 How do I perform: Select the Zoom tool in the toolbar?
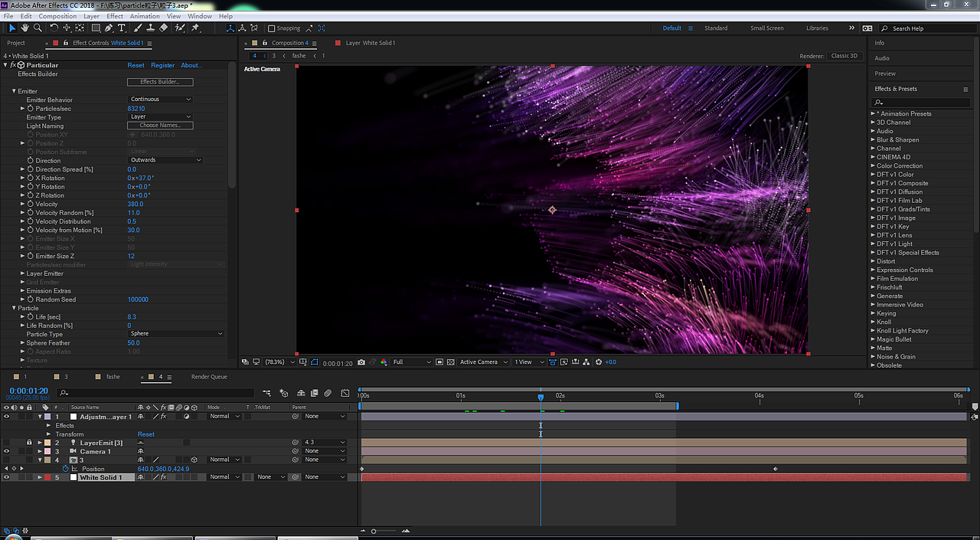coord(38,28)
